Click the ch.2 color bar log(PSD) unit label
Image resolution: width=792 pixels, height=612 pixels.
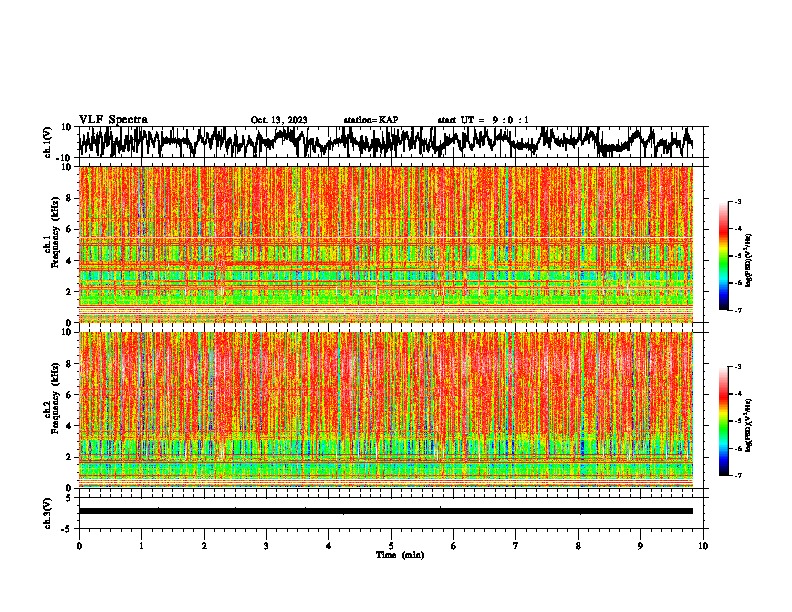tap(748, 426)
